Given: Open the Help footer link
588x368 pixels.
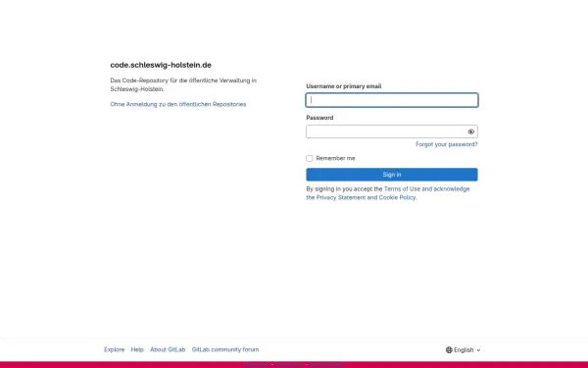Looking at the screenshot, I should click(137, 349).
